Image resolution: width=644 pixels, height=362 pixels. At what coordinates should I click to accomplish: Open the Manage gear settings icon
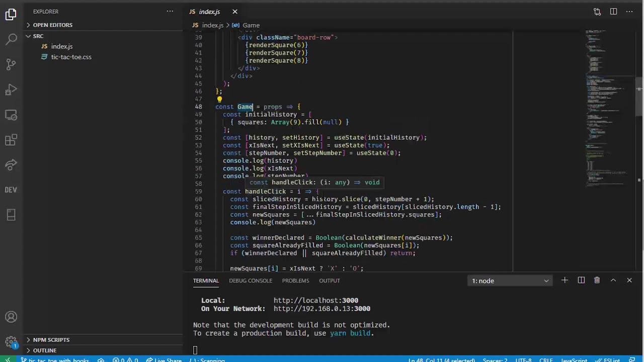11,342
